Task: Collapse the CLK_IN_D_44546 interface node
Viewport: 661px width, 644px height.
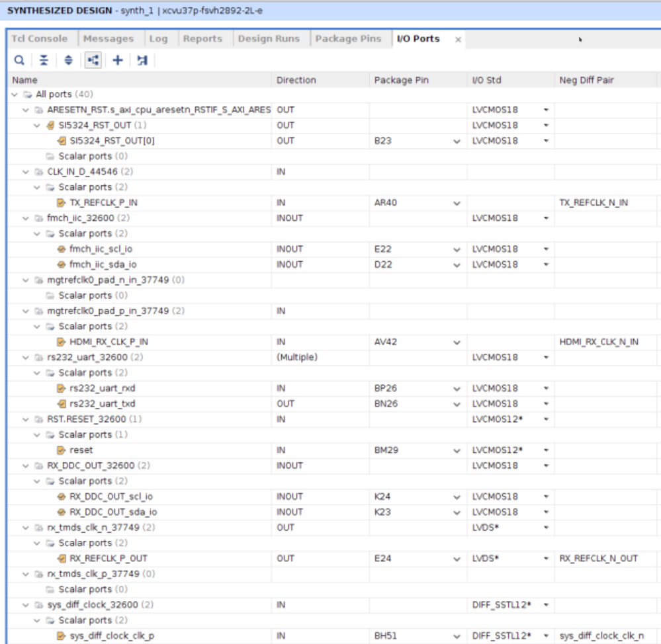Action: 26,172
